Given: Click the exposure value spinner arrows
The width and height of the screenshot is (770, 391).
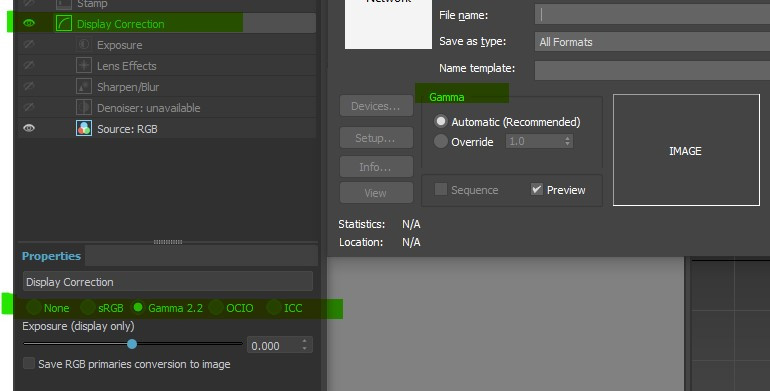Looking at the screenshot, I should [x=304, y=344].
